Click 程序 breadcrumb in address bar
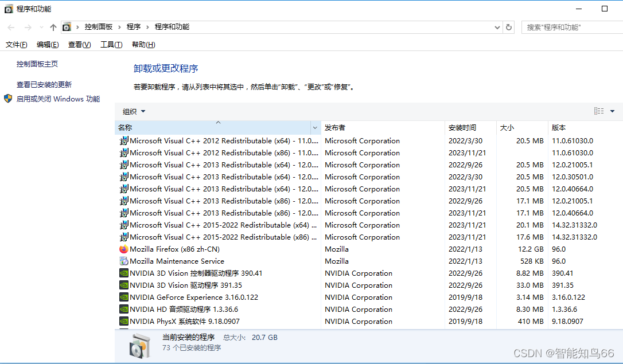This screenshot has width=623, height=364. (x=134, y=27)
